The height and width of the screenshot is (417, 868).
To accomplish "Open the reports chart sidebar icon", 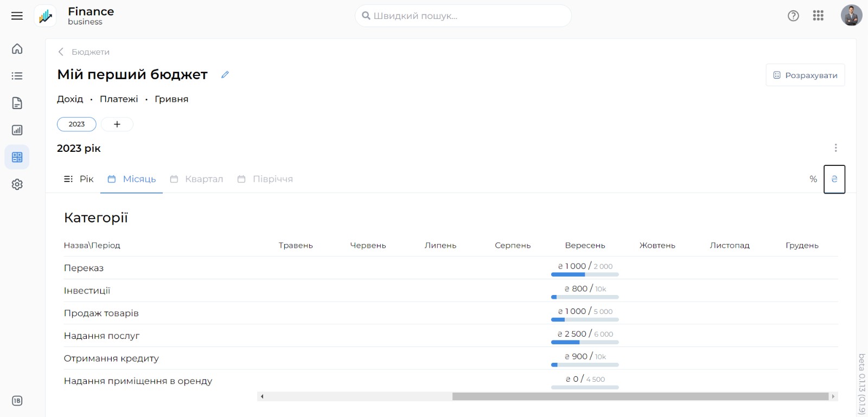I will pos(17,130).
